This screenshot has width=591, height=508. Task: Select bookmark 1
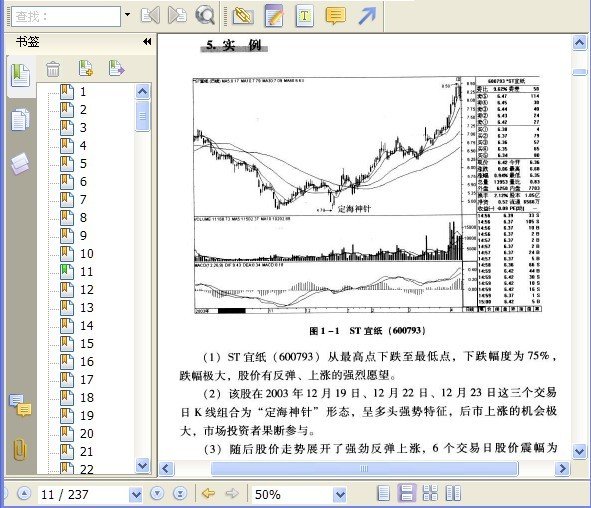point(74,92)
